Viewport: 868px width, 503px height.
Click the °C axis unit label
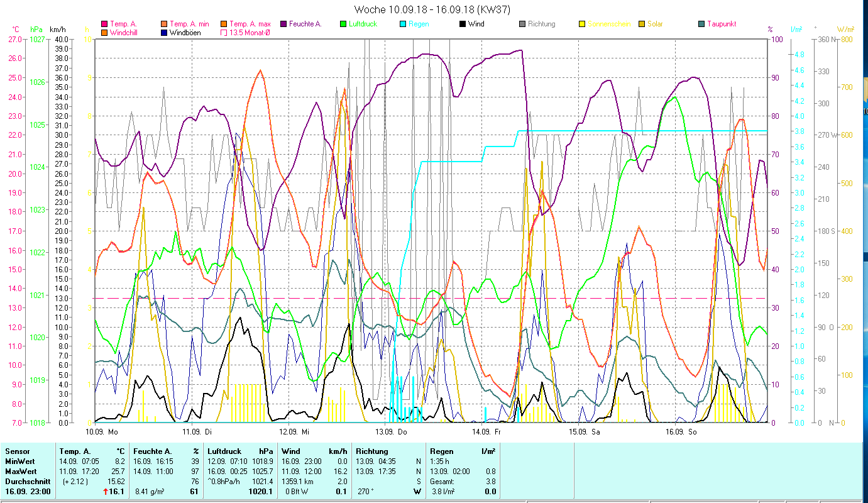[x=16, y=30]
